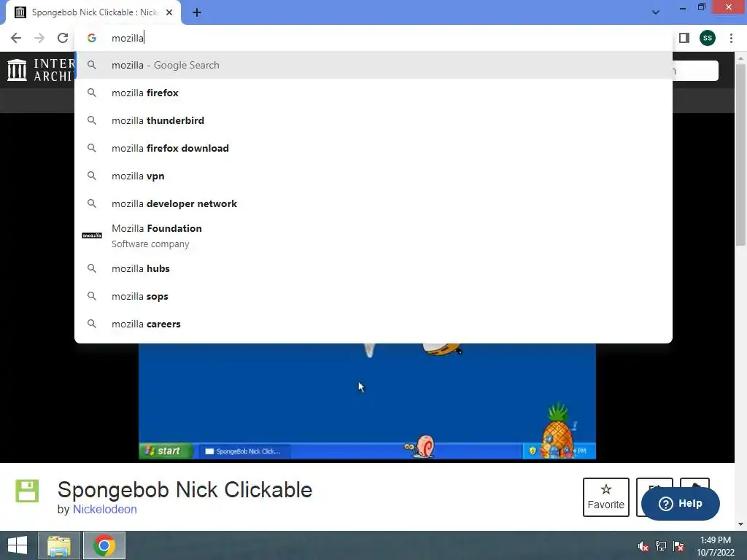Click the pineapple house in the emulator
747x560 pixels.
pyautogui.click(x=557, y=431)
